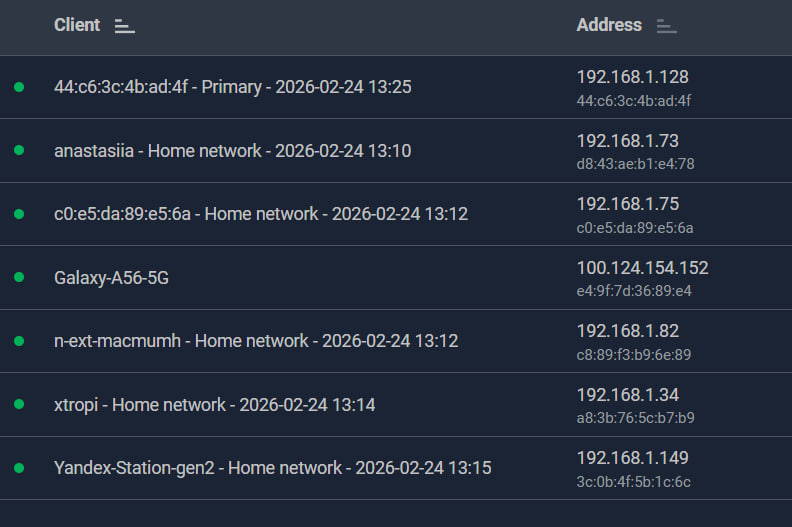Select the Yandex-Station-gen2 client row
The height and width of the screenshot is (527, 792).
pyautogui.click(x=272, y=468)
